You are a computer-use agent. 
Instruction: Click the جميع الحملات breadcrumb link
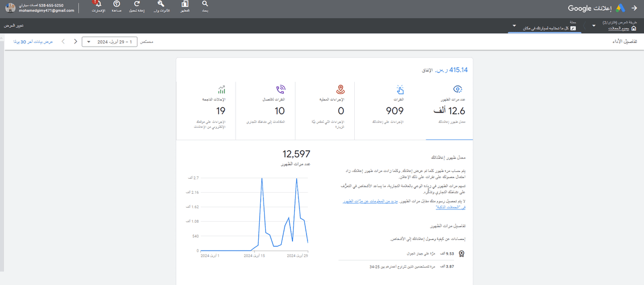click(618, 28)
